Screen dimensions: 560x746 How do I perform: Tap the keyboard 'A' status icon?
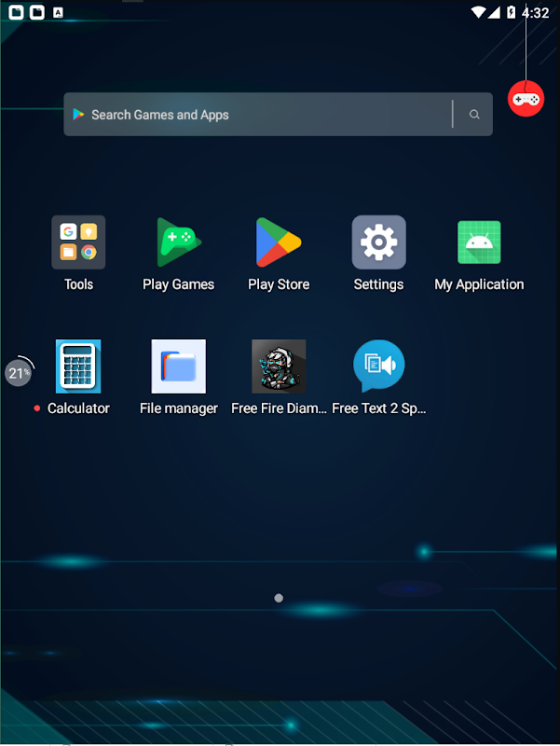click(x=58, y=13)
